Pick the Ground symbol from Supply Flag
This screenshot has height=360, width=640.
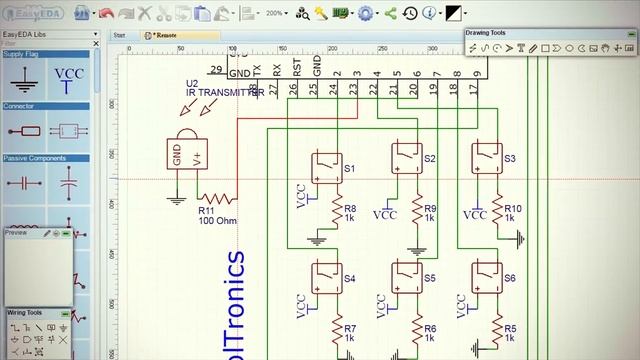point(24,80)
